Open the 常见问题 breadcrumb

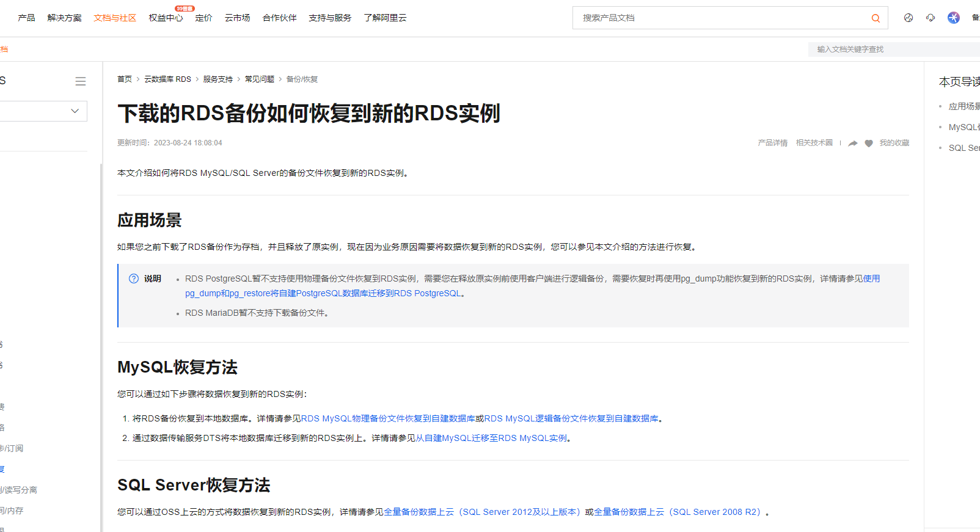click(x=260, y=79)
